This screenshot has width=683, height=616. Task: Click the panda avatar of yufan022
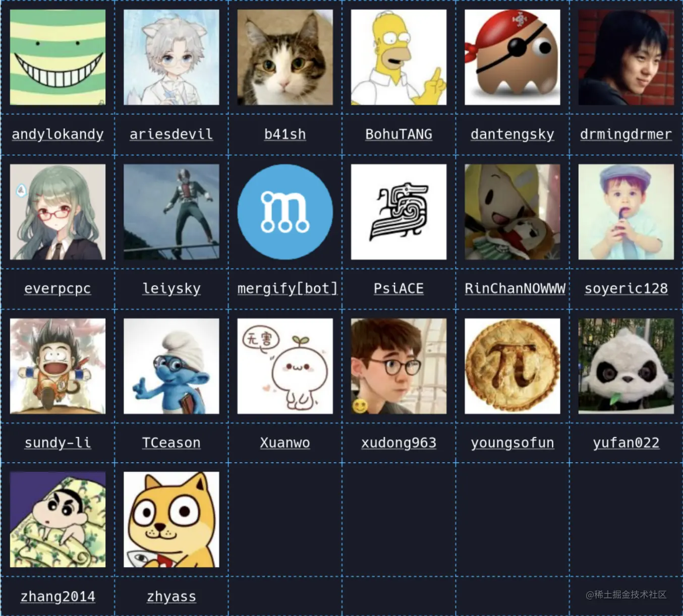[626, 366]
